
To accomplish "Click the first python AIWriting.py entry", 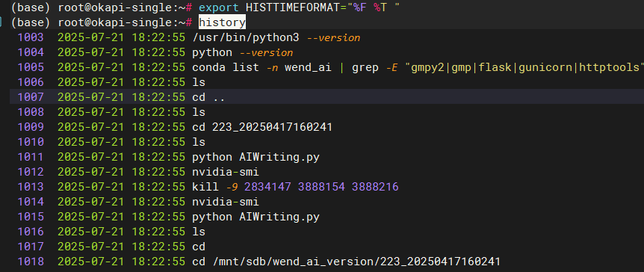I will 256,158.
